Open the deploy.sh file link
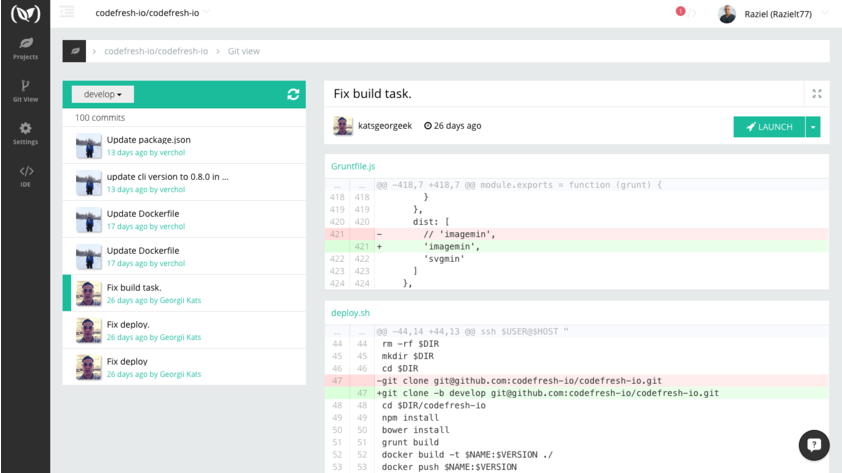 pyautogui.click(x=350, y=312)
